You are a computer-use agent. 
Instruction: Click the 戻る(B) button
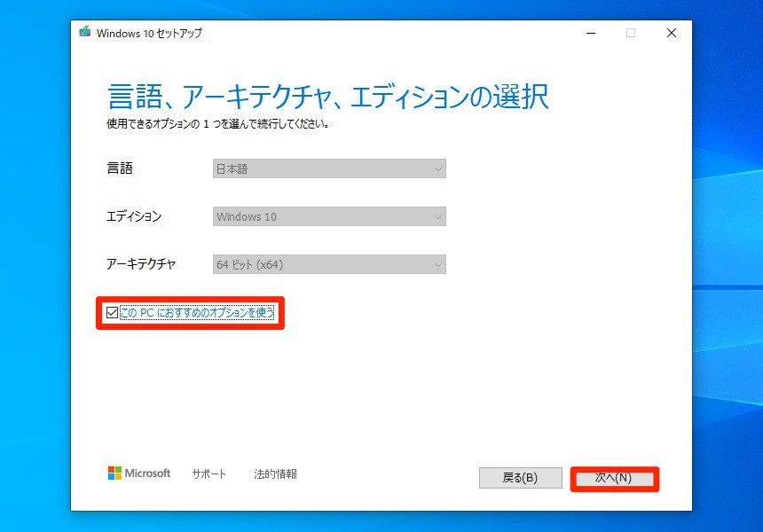[x=520, y=478]
